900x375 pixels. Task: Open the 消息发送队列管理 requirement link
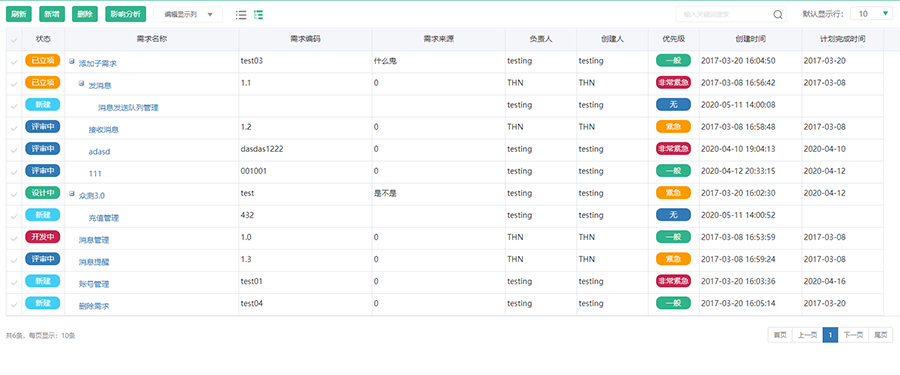128,107
